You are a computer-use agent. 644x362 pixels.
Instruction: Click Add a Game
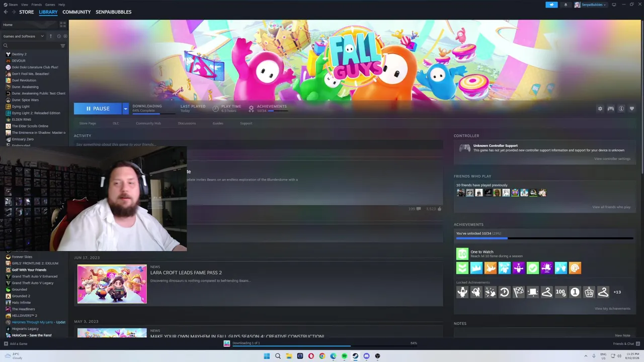pos(16,344)
